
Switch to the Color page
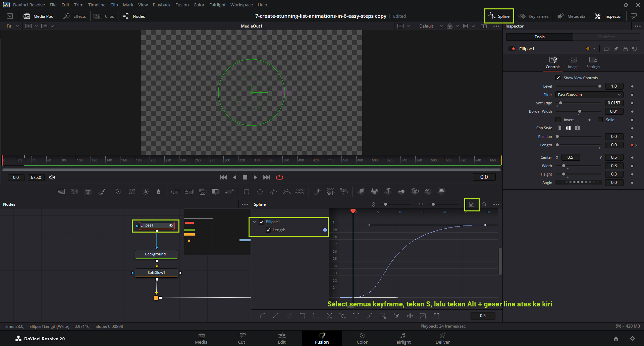[x=362, y=338]
